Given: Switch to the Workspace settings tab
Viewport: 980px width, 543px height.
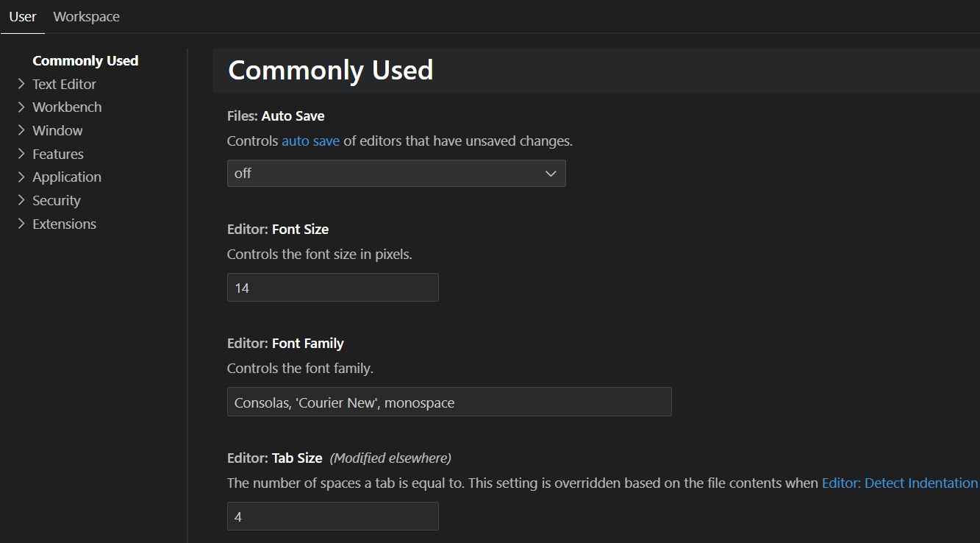Looking at the screenshot, I should pyautogui.click(x=86, y=16).
